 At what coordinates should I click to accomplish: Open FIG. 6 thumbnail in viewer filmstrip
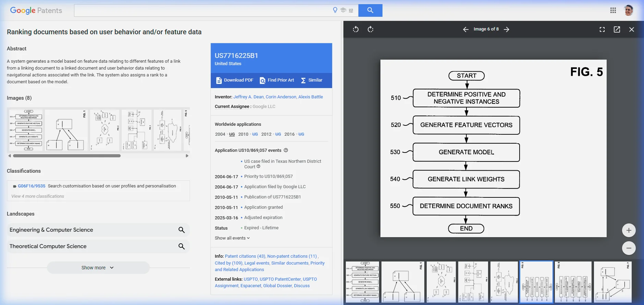[573, 282]
